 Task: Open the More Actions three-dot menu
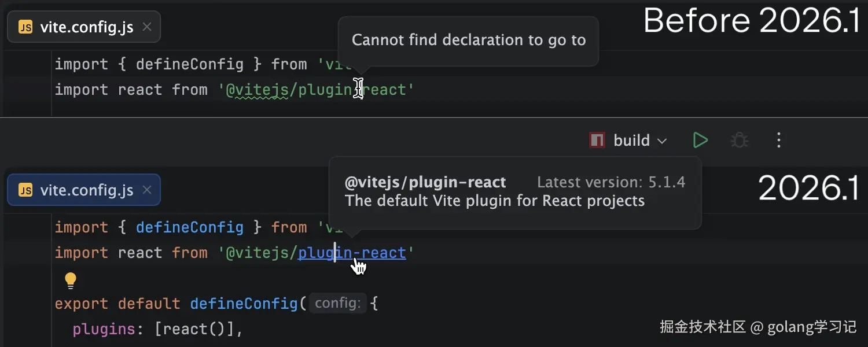coord(779,140)
